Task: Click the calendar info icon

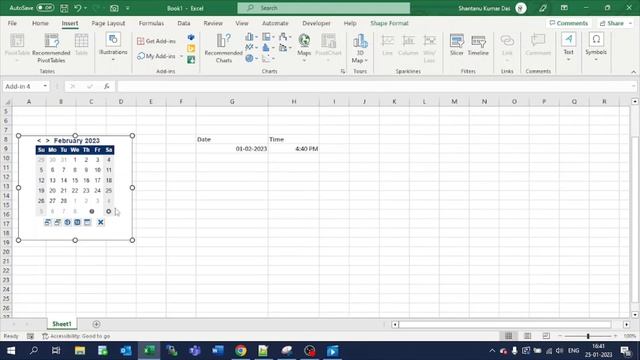Action: pos(92,211)
